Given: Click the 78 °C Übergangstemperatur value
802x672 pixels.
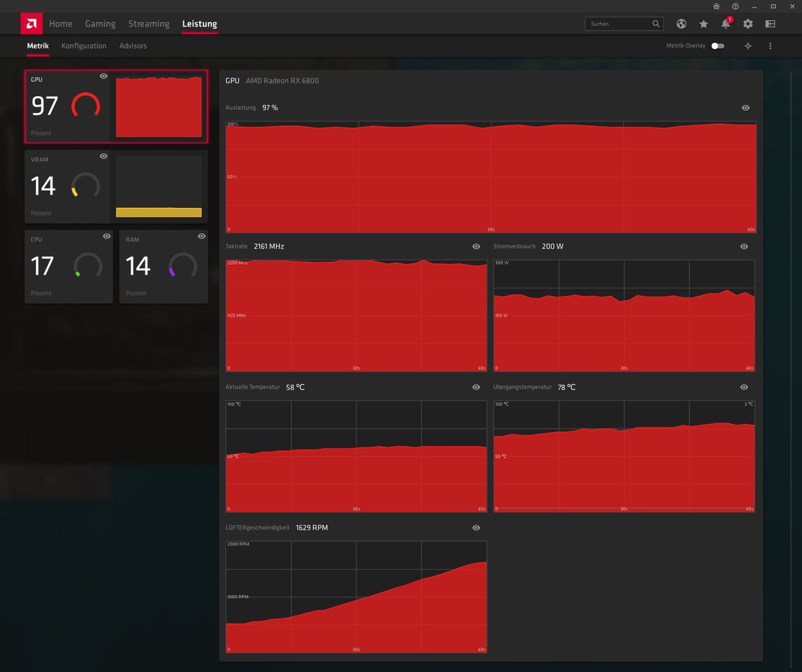Looking at the screenshot, I should (x=567, y=387).
